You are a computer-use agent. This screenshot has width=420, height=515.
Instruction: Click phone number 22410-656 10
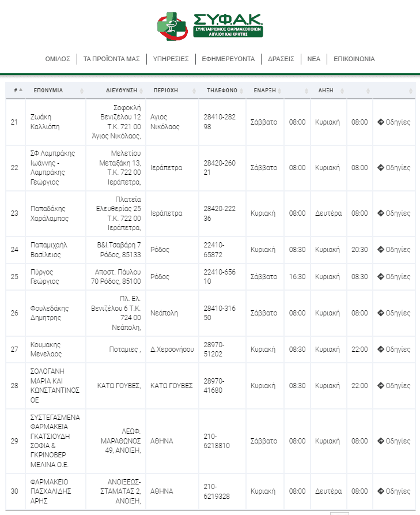220,277
